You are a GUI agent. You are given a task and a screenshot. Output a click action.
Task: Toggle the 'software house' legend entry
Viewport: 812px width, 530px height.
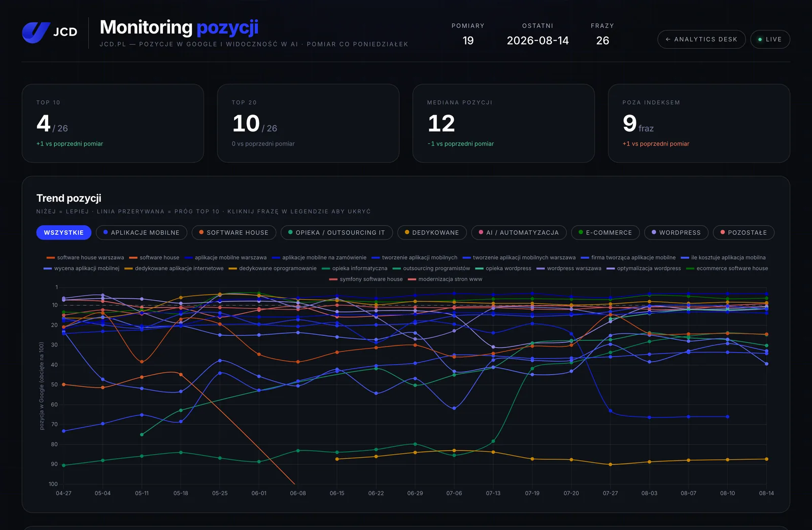tap(154, 258)
